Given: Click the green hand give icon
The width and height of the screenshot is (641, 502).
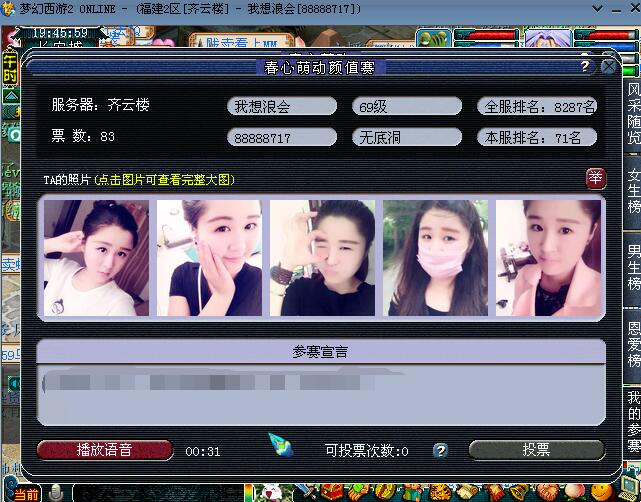Looking at the screenshot, I should [358, 492].
